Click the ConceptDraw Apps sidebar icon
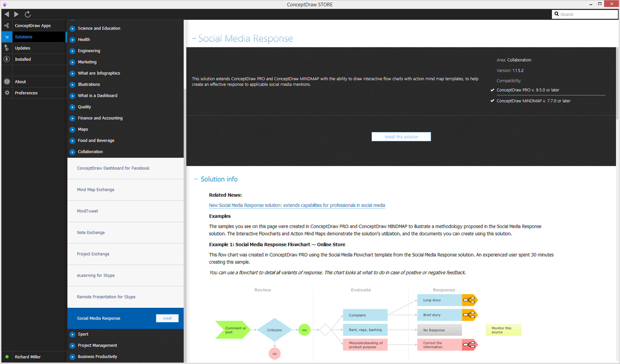Screen dimensions: 620x364 click(x=7, y=26)
